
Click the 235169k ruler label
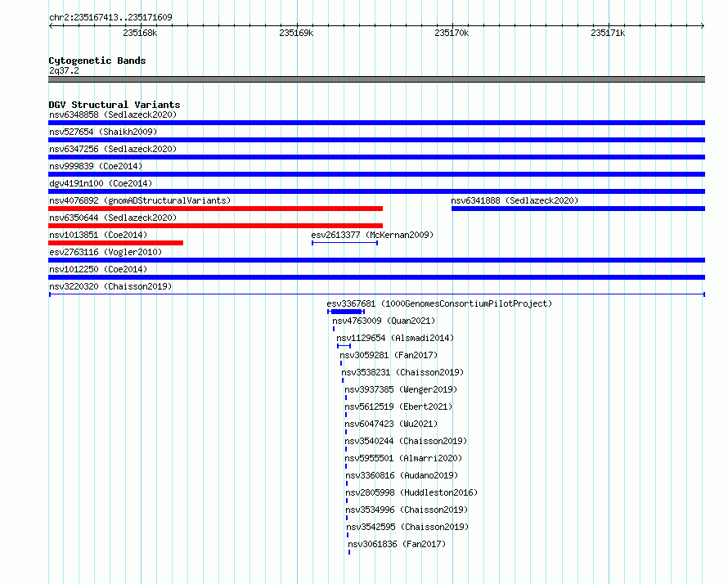click(296, 33)
